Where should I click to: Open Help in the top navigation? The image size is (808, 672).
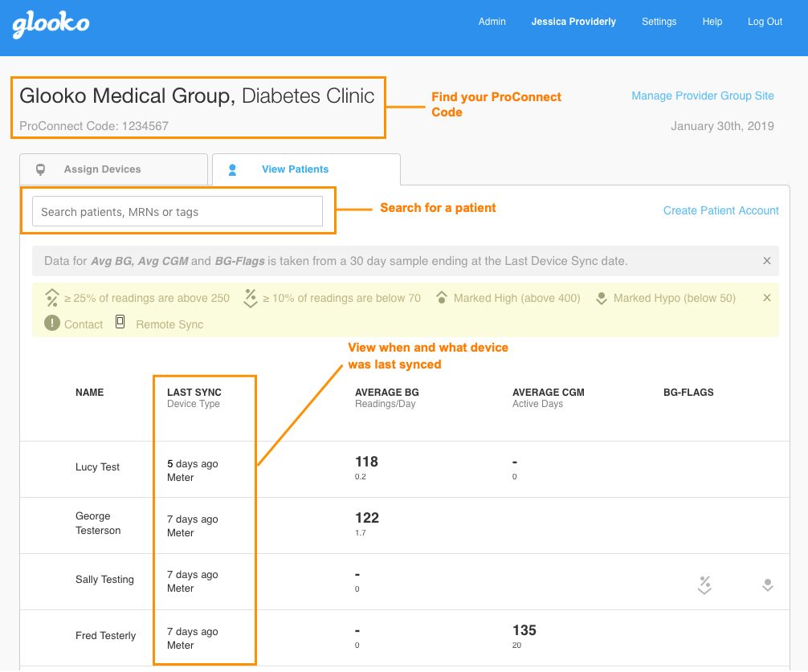point(712,22)
